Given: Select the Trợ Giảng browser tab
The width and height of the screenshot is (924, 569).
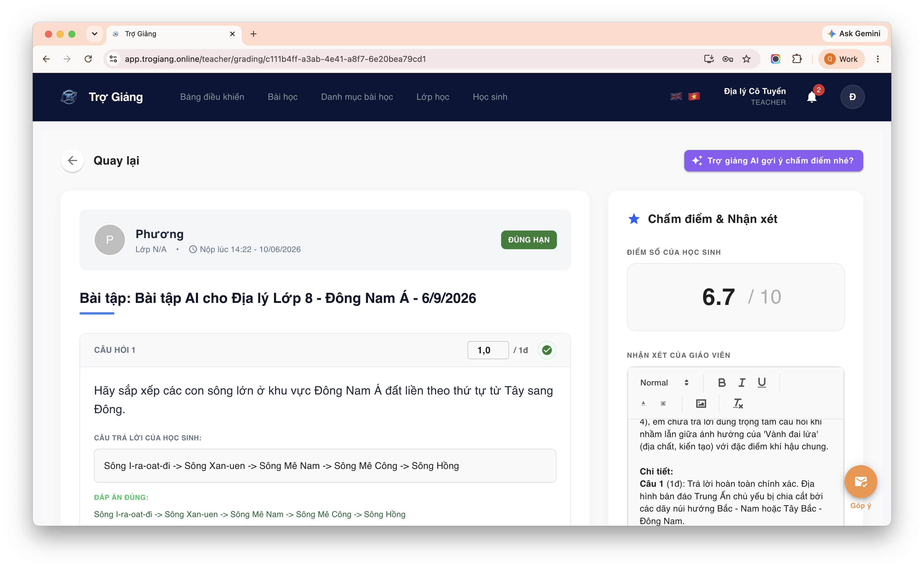Looking at the screenshot, I should pos(174,34).
